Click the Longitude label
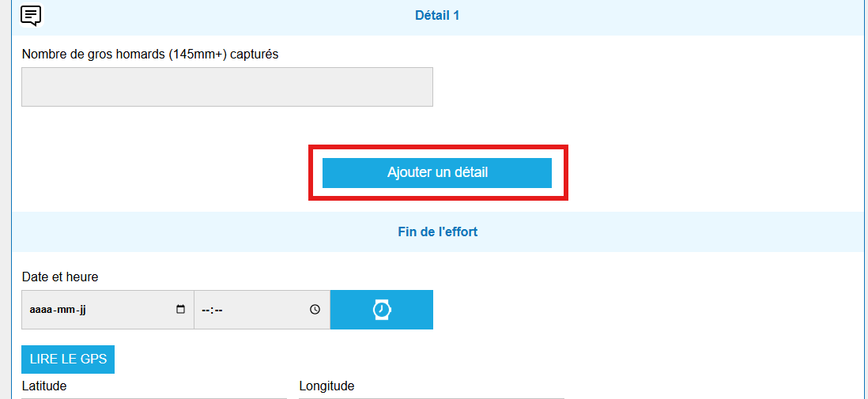The image size is (868, 399). (326, 386)
